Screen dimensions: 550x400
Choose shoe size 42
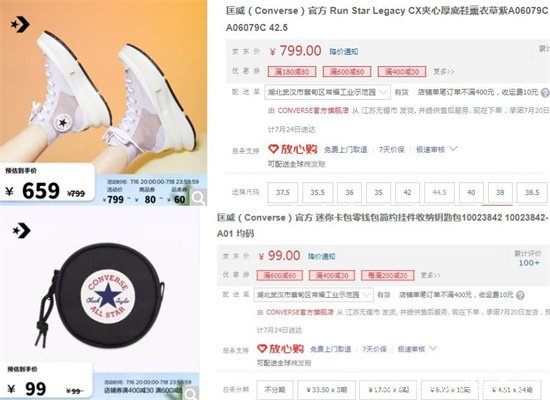pyautogui.click(x=407, y=193)
